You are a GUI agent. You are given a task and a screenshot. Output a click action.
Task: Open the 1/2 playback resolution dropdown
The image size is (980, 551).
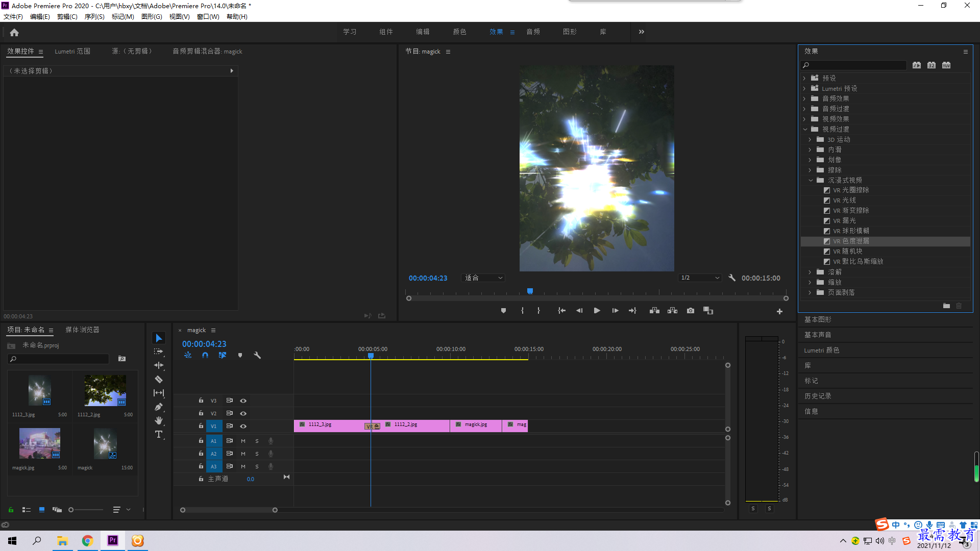(700, 278)
